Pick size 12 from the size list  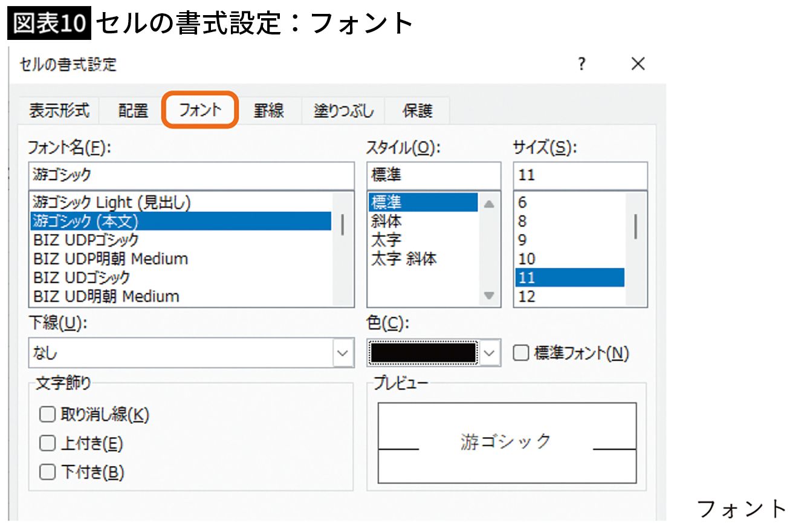(527, 296)
